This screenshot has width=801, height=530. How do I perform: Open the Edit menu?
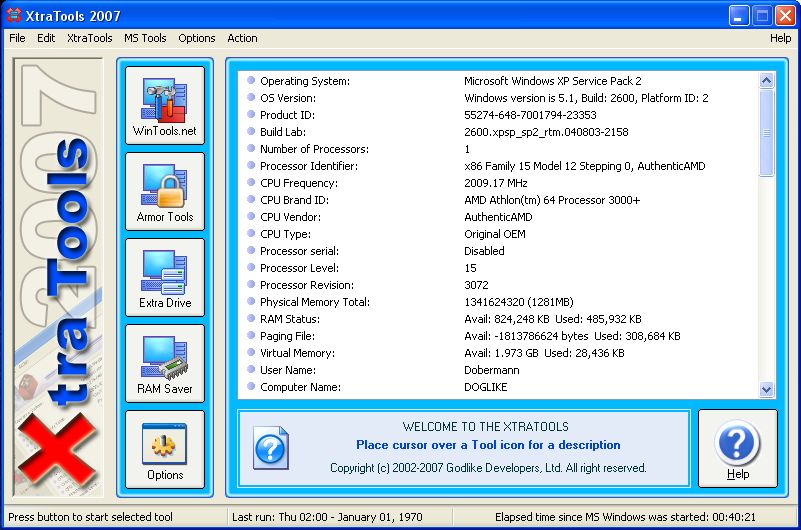pos(46,38)
